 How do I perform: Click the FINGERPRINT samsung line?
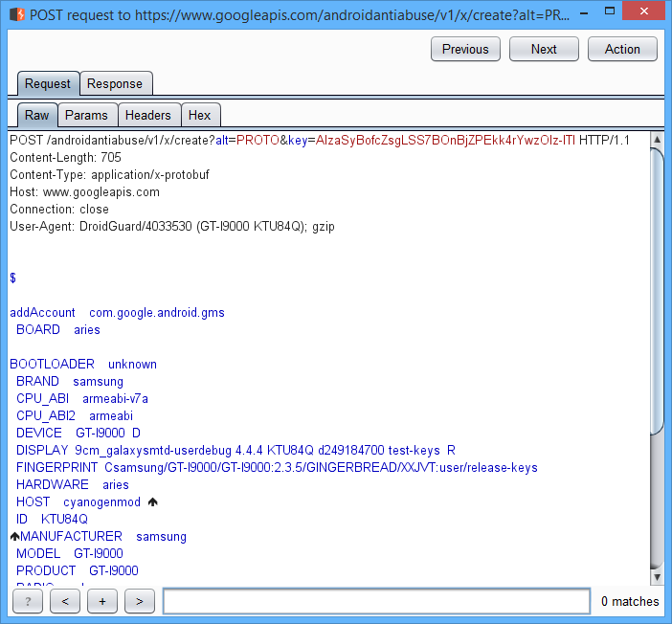pos(277,467)
